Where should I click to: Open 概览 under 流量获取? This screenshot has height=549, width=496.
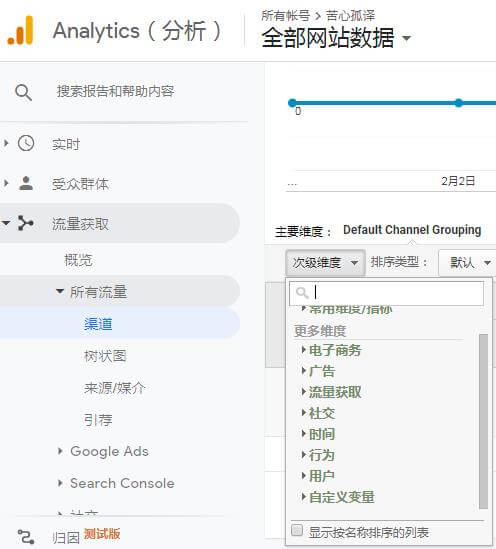coord(78,260)
